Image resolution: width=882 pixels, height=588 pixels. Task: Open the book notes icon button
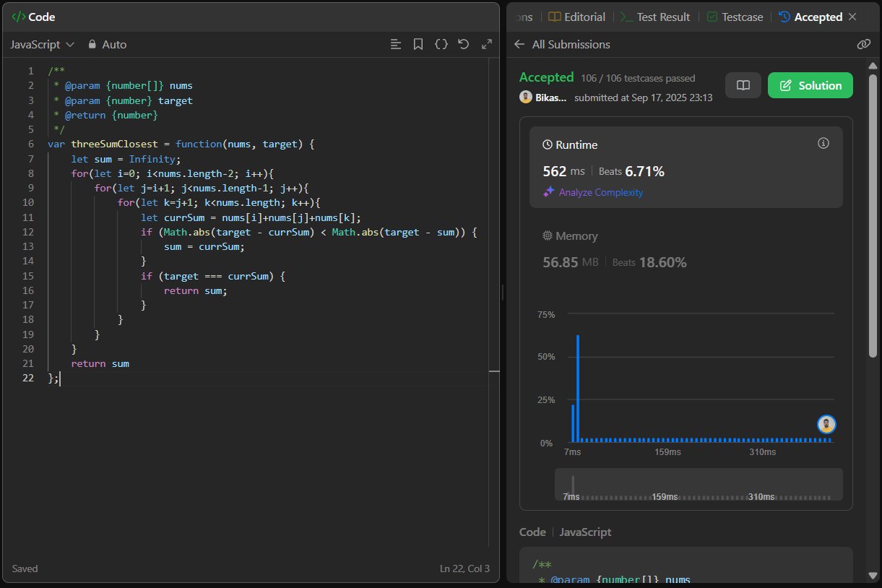743,85
